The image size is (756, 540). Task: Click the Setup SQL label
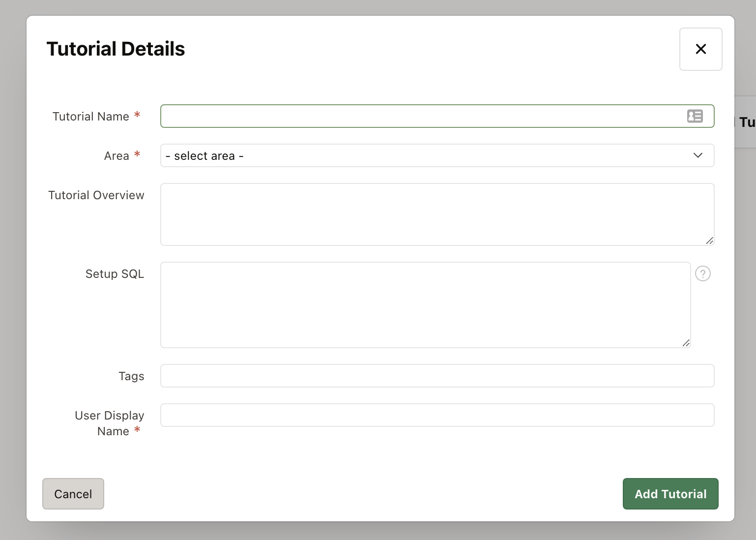click(115, 274)
